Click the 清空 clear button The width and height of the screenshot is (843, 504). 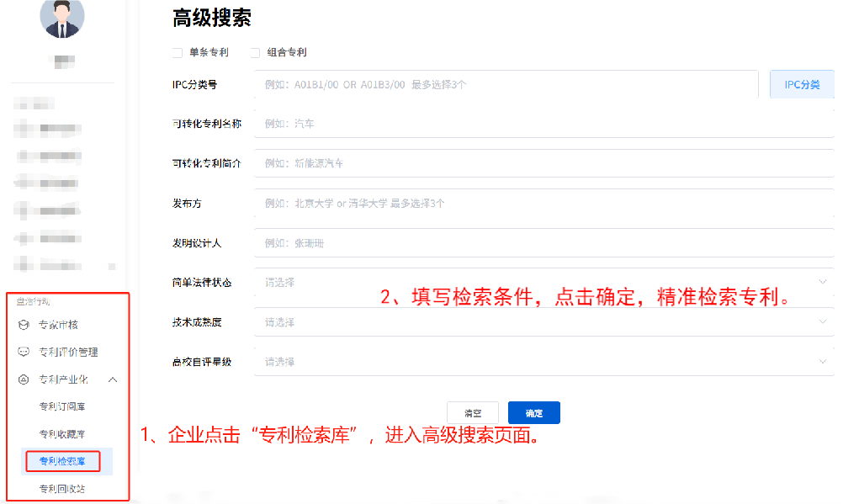pos(472,412)
